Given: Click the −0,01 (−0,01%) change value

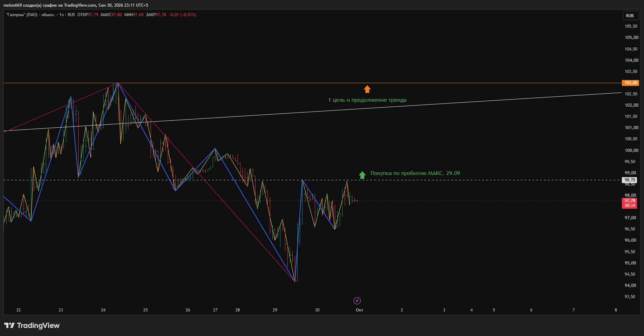Looking at the screenshot, I should [x=182, y=15].
